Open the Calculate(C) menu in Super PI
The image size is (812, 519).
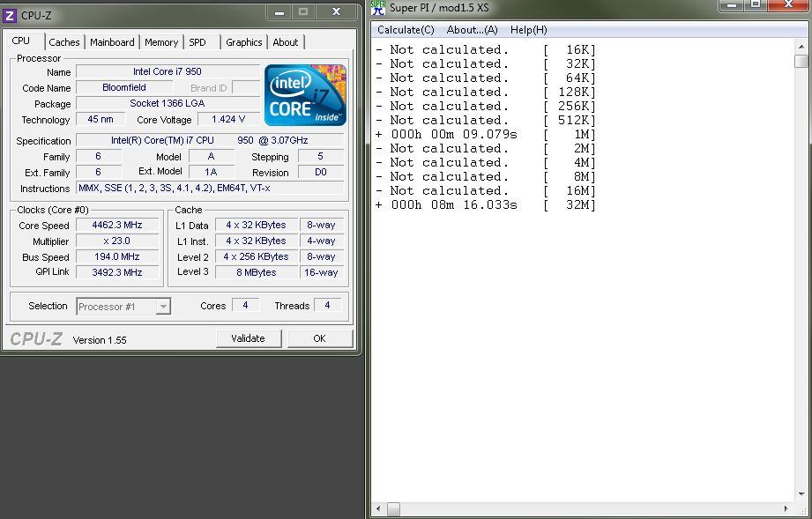pos(406,29)
